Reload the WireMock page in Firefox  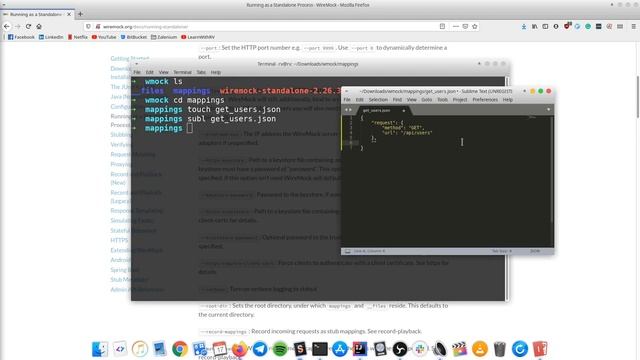click(28, 26)
